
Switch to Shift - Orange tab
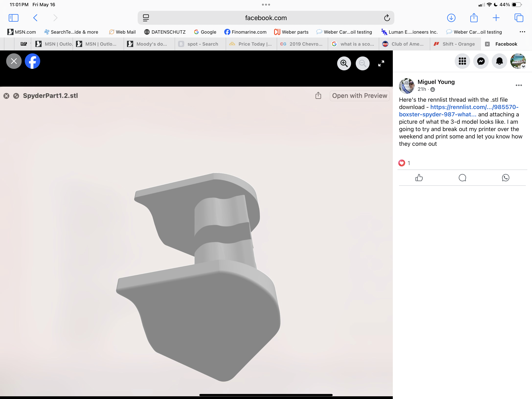pos(455,44)
